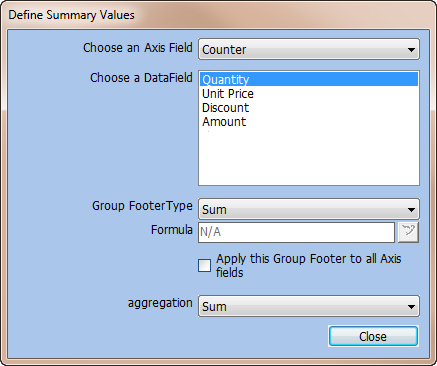
Task: Open the aggregation Sum combo box
Action: [309, 306]
